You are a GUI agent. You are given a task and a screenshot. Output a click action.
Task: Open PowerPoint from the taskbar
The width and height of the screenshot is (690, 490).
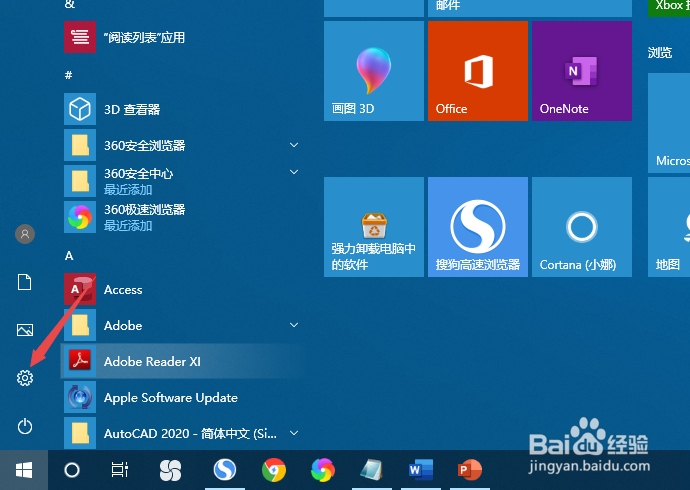point(470,470)
